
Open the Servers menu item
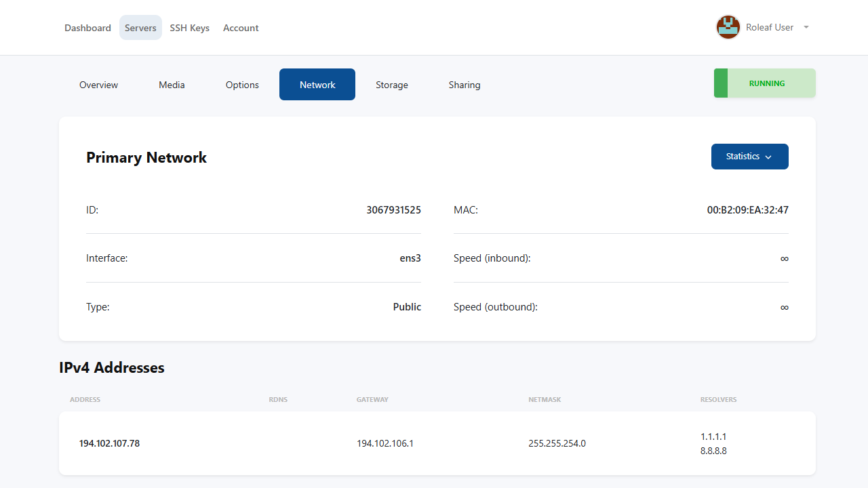coord(140,28)
